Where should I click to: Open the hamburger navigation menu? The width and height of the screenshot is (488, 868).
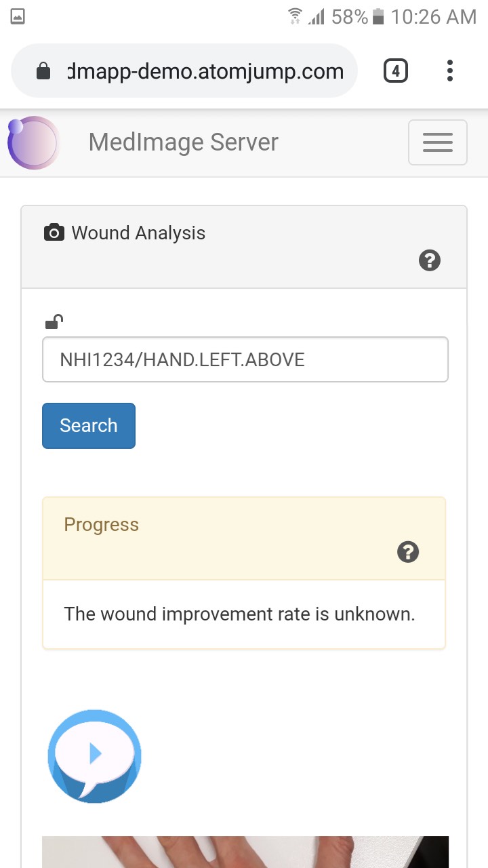click(437, 142)
